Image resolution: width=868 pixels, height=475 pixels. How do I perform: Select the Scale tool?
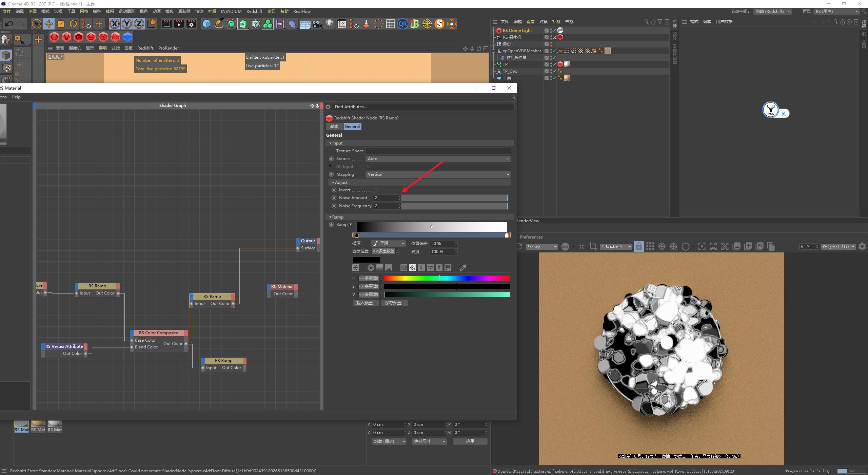click(x=61, y=24)
